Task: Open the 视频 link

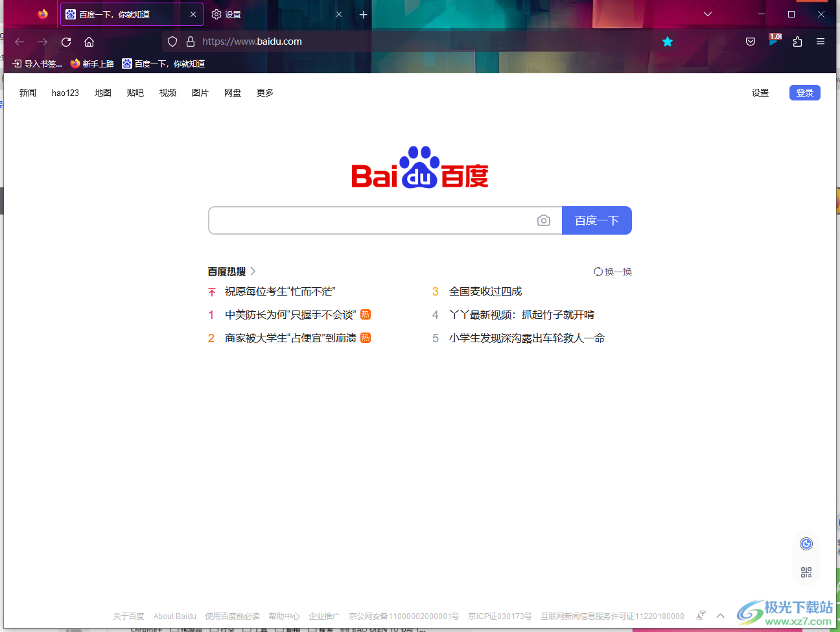Action: 168,93
